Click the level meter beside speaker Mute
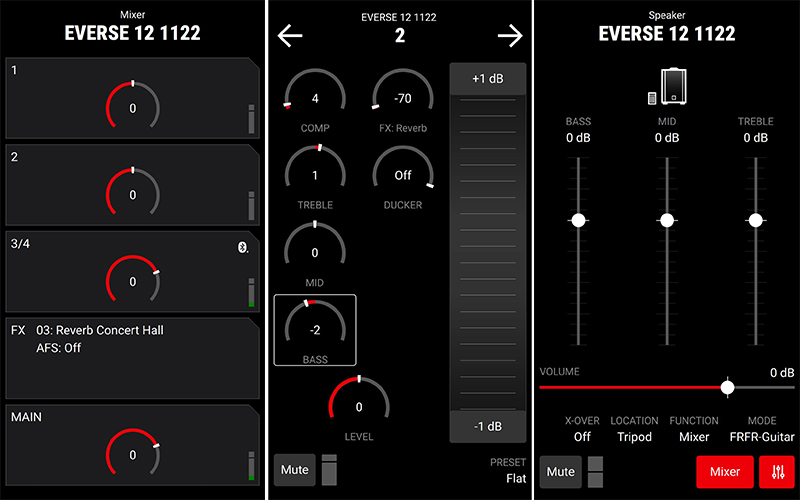The width and height of the screenshot is (800, 500). click(595, 472)
